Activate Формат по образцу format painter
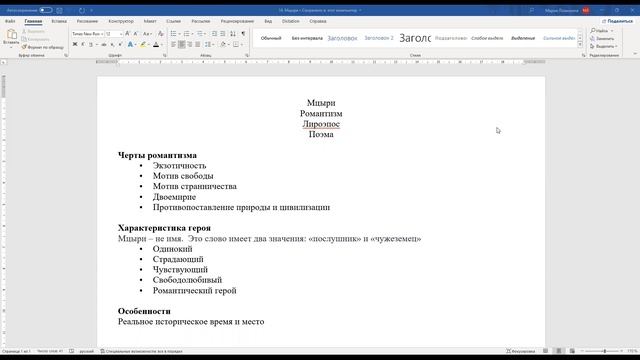The height and width of the screenshot is (360, 640). click(42, 47)
